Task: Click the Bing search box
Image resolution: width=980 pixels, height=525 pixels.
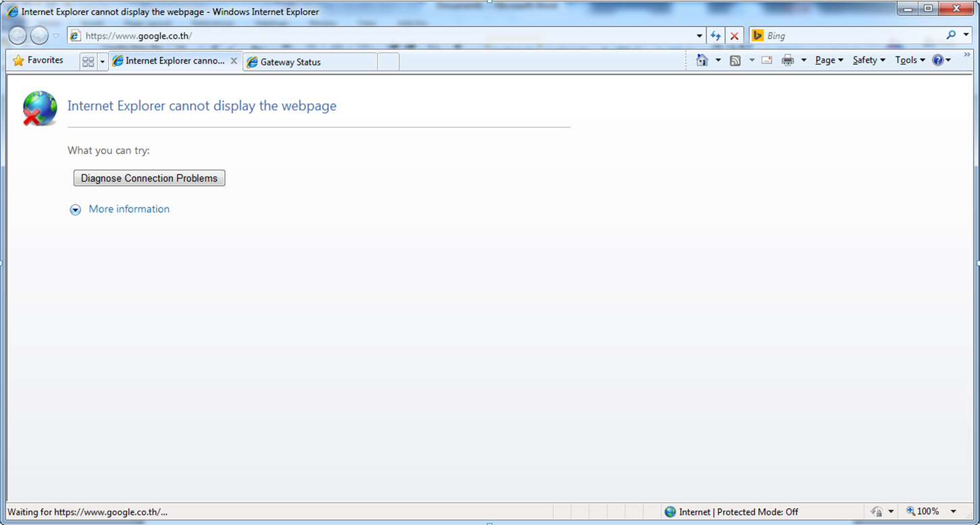Action: (x=854, y=36)
